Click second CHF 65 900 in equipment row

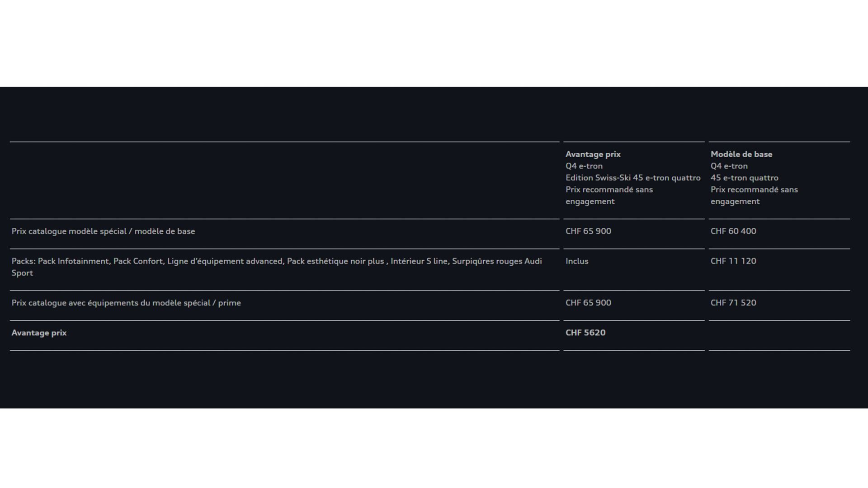[x=588, y=303]
